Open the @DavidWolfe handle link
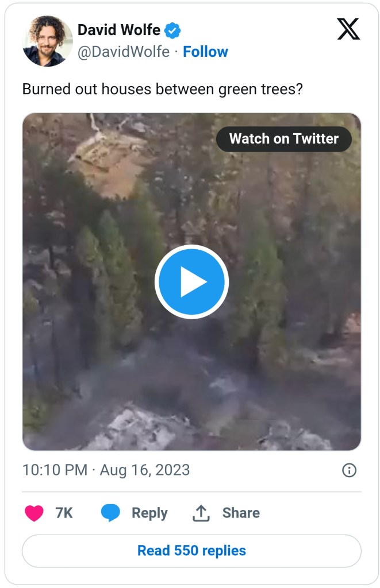The width and height of the screenshot is (380, 588). tap(124, 52)
